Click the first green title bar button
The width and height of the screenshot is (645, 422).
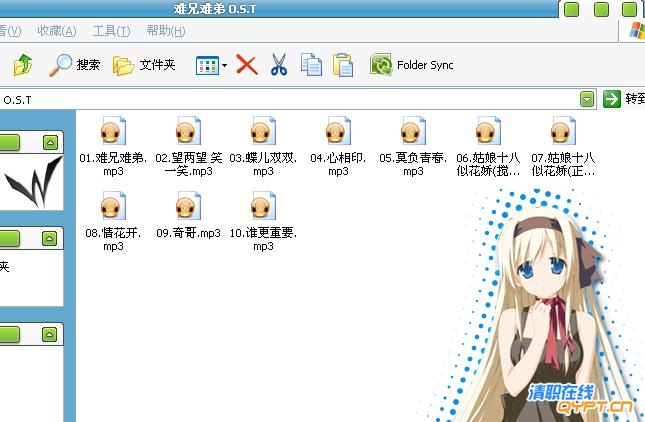click(x=571, y=9)
